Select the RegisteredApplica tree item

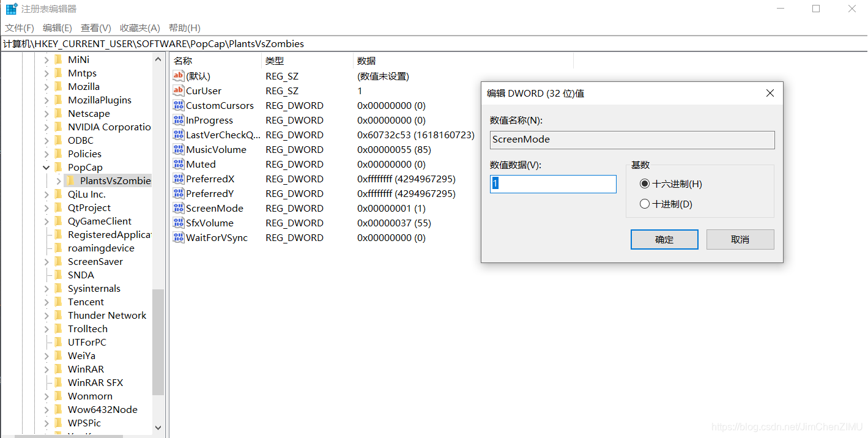coord(109,234)
